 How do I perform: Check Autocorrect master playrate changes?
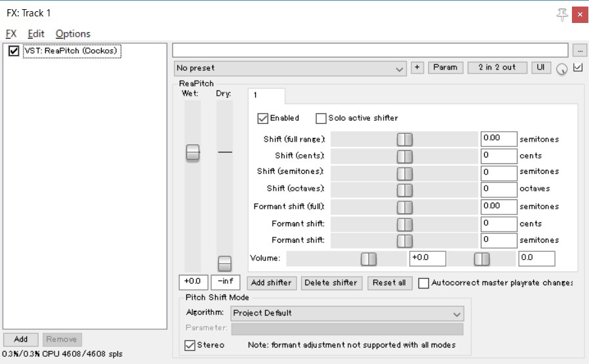(x=423, y=283)
